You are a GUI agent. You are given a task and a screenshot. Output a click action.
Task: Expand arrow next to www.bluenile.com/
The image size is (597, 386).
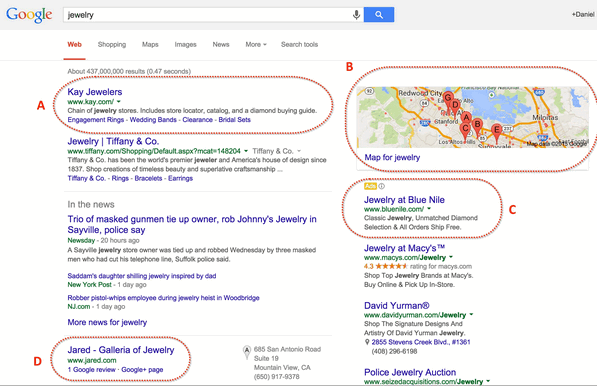(x=429, y=209)
